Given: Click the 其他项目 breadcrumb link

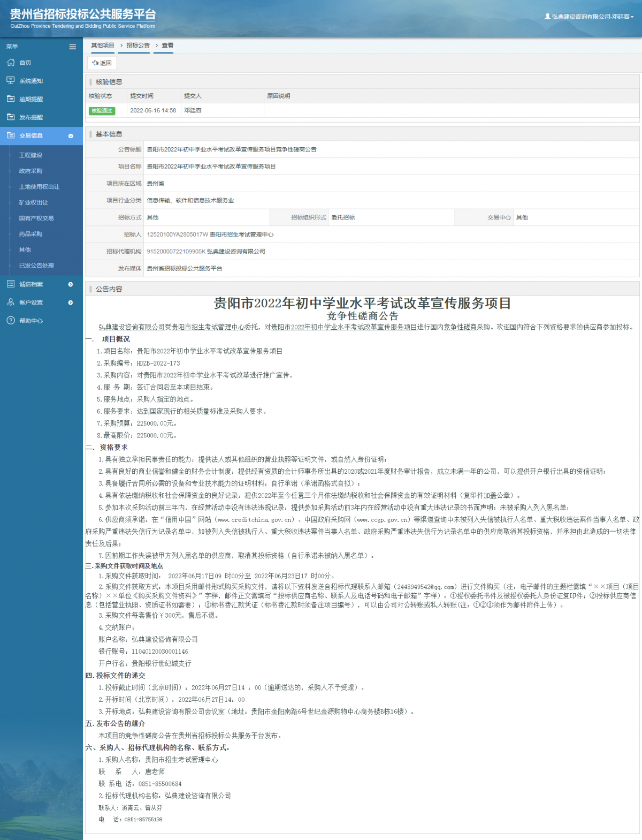Looking at the screenshot, I should [x=103, y=46].
